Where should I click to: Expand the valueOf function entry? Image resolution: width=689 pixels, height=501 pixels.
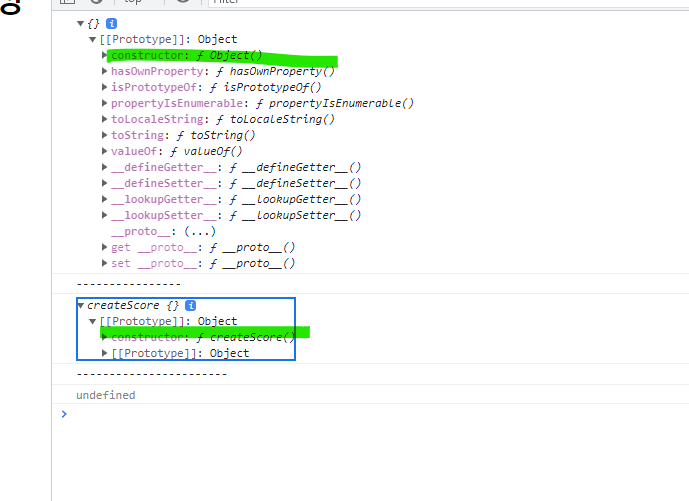point(104,151)
